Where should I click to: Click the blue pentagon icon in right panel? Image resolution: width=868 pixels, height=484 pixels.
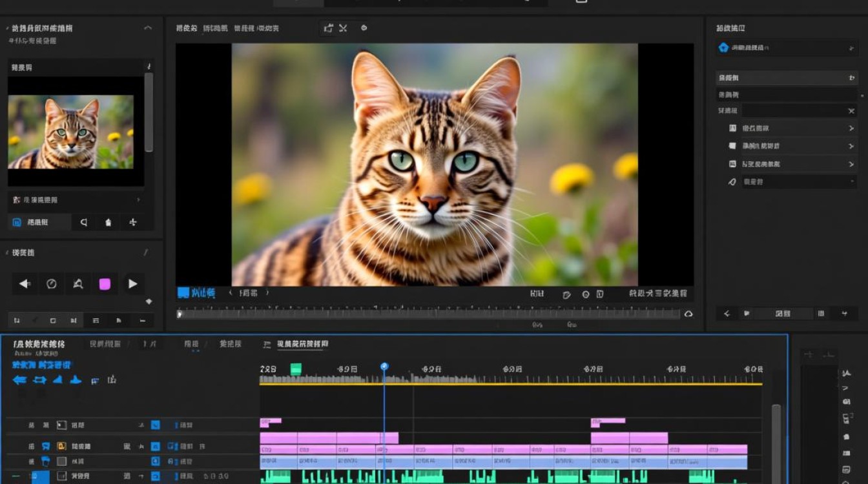pos(723,48)
